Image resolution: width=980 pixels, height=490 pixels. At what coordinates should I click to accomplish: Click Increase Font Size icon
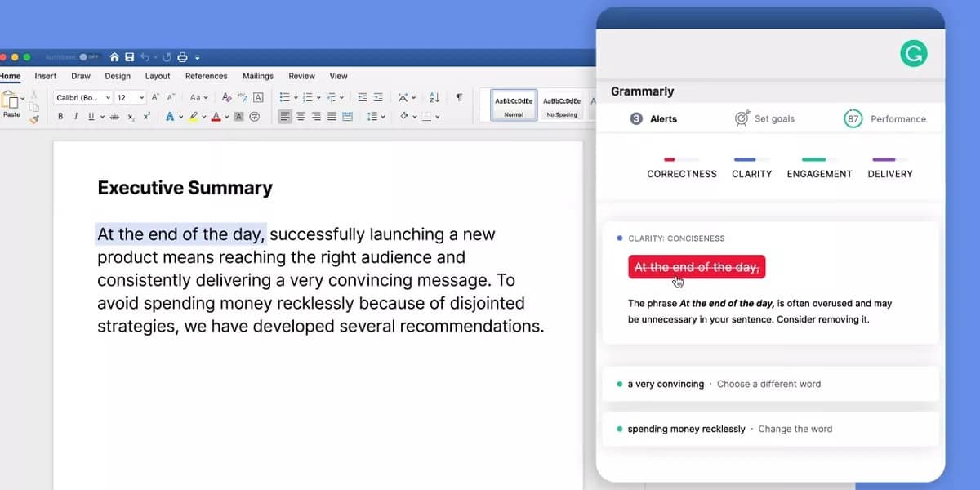(x=155, y=97)
